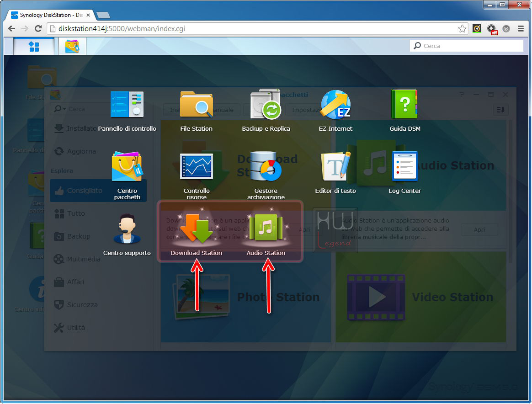Viewport: 532px width, 404px height.
Task: Select Affari category in Package Center
Action: [69, 282]
